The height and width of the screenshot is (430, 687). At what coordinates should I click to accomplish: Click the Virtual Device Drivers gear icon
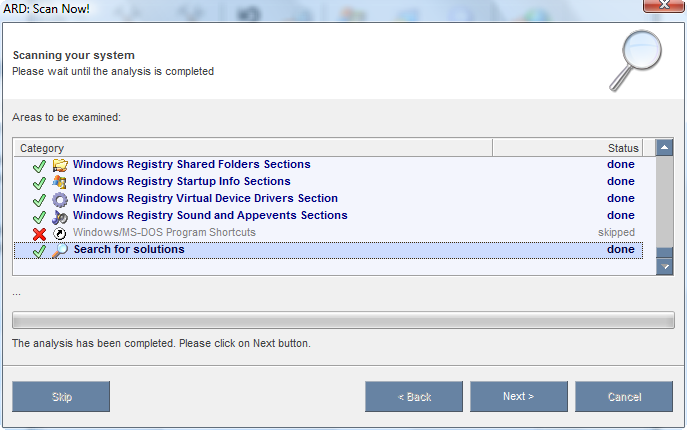coord(60,199)
